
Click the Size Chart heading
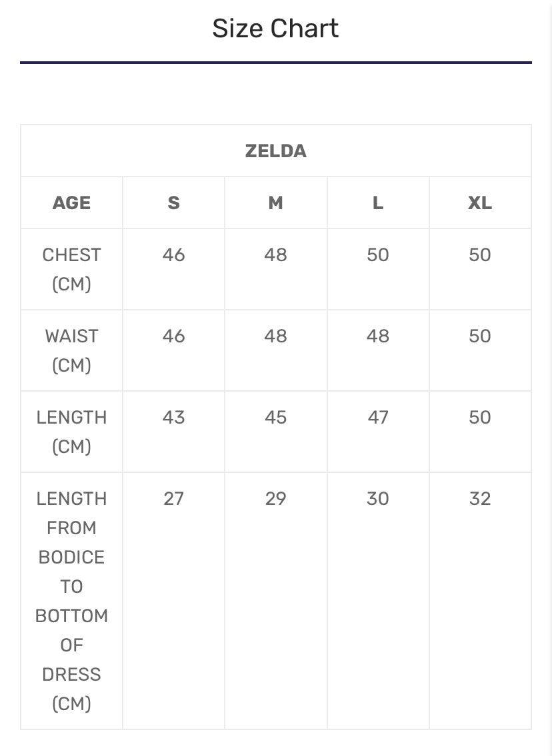pos(275,29)
